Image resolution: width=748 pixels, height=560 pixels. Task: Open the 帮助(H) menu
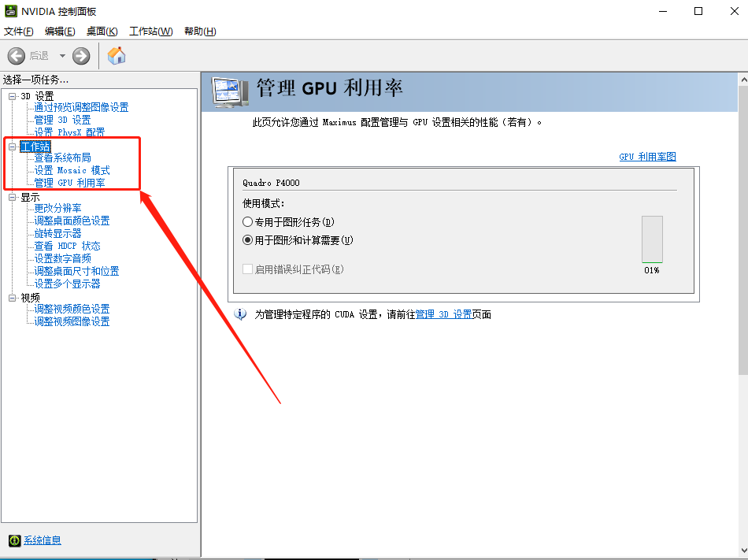(x=200, y=32)
